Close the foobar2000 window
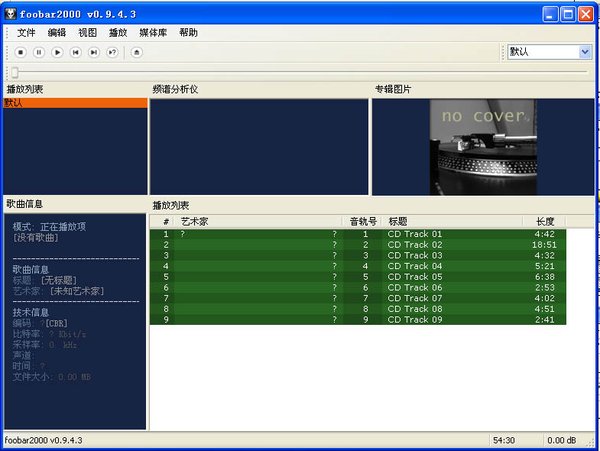This screenshot has height=451, width=600. pos(586,15)
